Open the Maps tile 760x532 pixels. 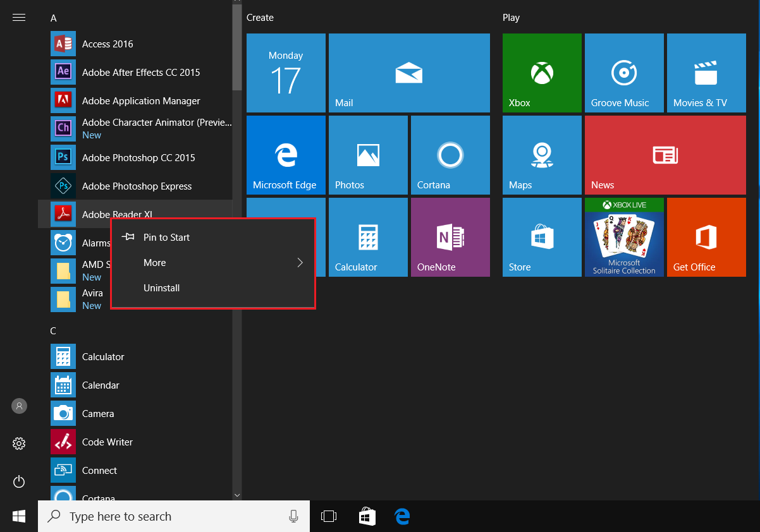click(x=542, y=155)
